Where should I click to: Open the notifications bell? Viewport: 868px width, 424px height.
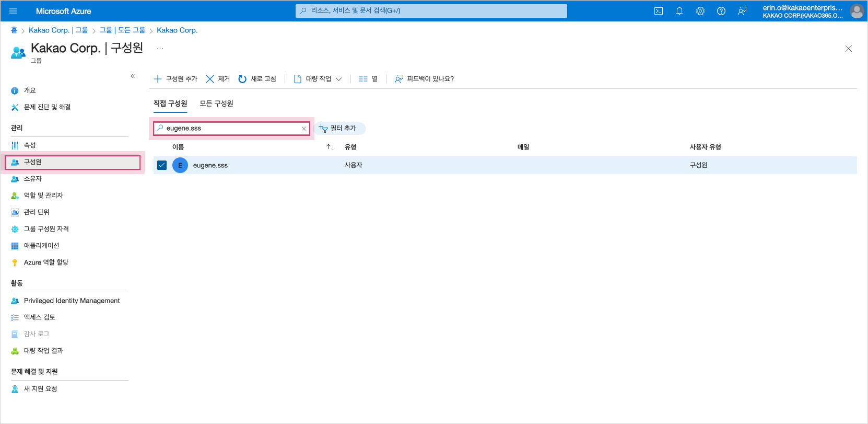pyautogui.click(x=679, y=11)
